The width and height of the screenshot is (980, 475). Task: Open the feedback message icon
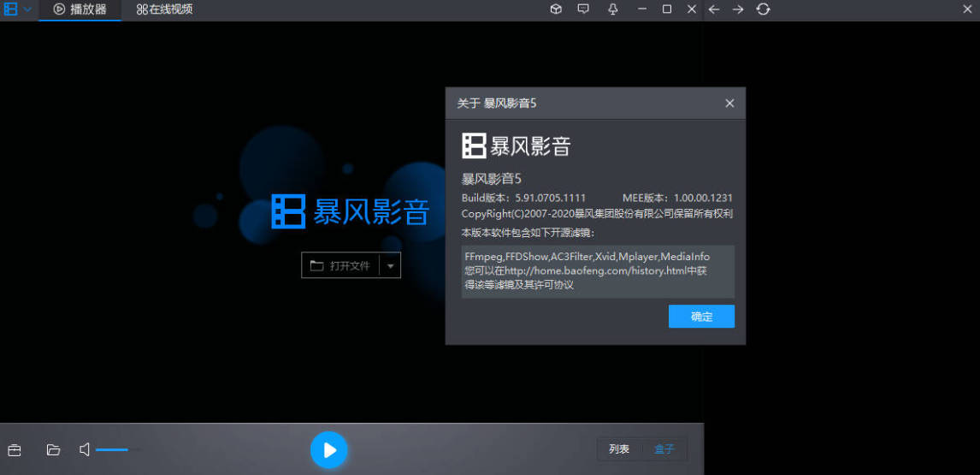click(583, 9)
